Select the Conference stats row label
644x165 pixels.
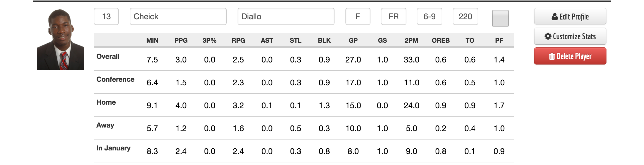pos(115,79)
